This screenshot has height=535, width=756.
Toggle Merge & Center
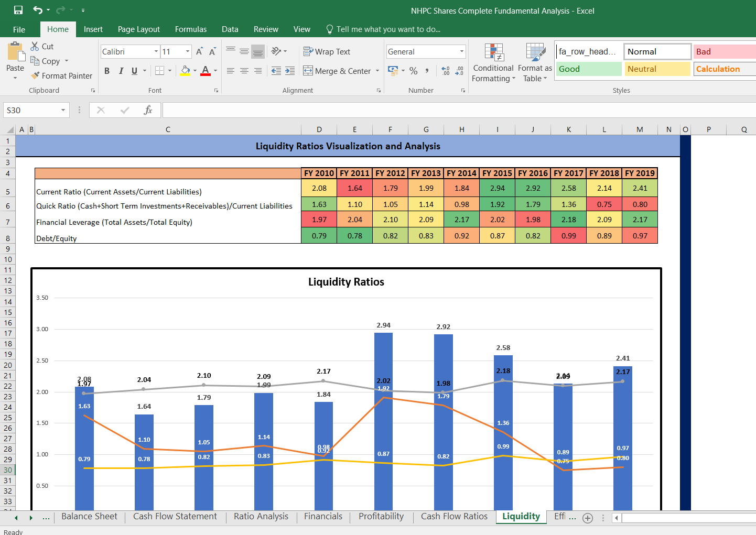pyautogui.click(x=337, y=71)
